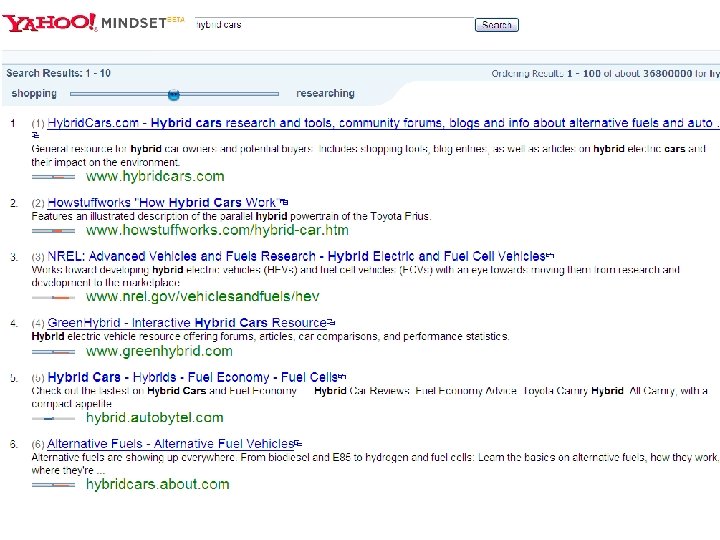Click the researching label
This screenshot has width=720, height=540.
tap(325, 93)
